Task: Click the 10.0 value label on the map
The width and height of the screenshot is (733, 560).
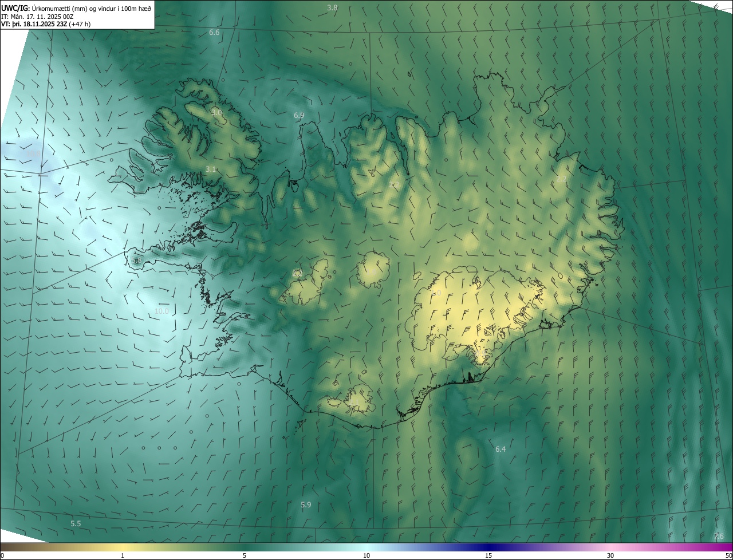Action: (162, 311)
